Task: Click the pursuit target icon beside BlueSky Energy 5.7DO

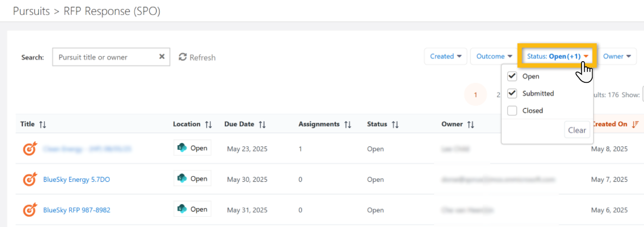Action: tap(30, 179)
